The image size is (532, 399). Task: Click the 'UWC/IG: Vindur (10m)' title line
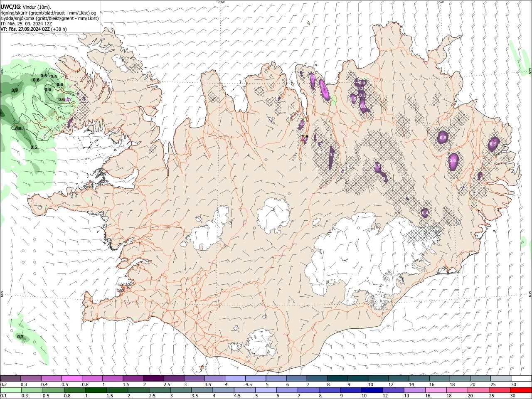tap(25, 7)
